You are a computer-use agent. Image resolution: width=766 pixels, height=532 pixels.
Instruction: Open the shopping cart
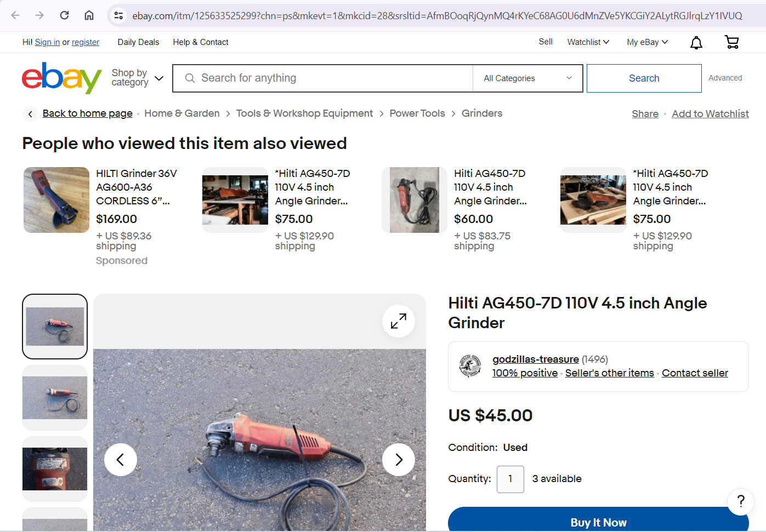coord(731,42)
